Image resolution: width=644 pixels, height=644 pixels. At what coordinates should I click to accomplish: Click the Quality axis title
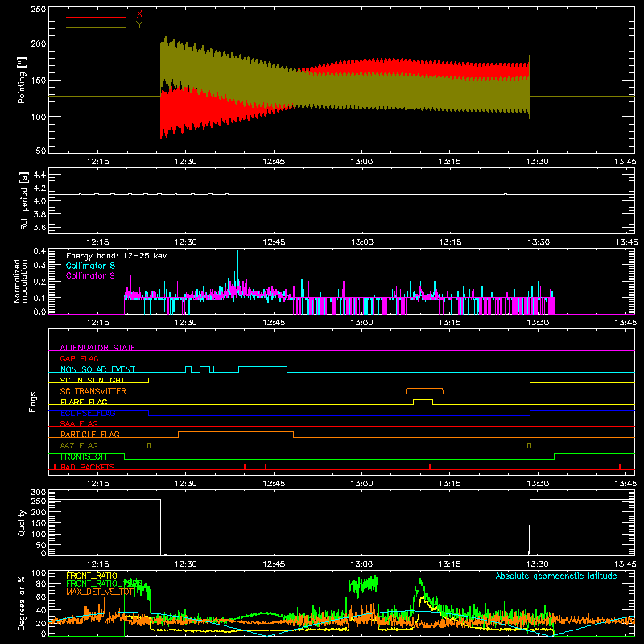[22, 522]
